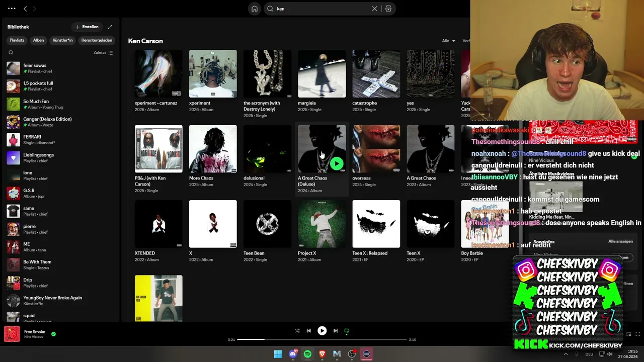The width and height of the screenshot is (644, 362).
Task: Open the "XTENDED" album cover
Action: (158, 224)
